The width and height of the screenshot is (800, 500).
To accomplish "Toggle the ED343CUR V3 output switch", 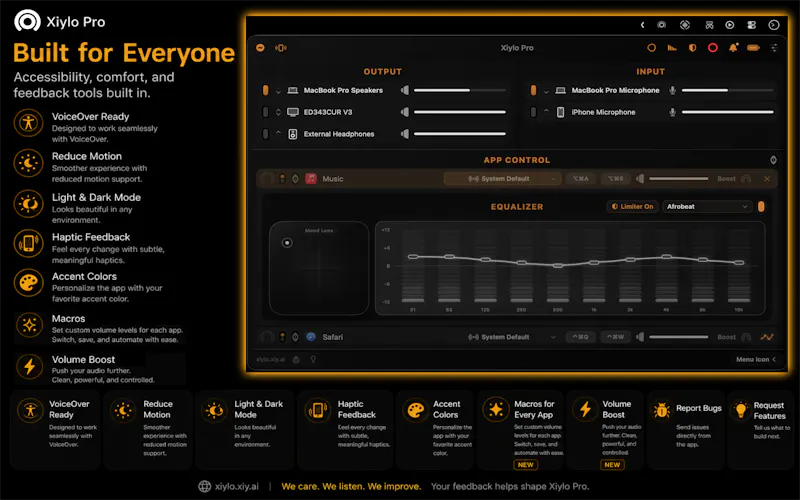I will coord(265,112).
